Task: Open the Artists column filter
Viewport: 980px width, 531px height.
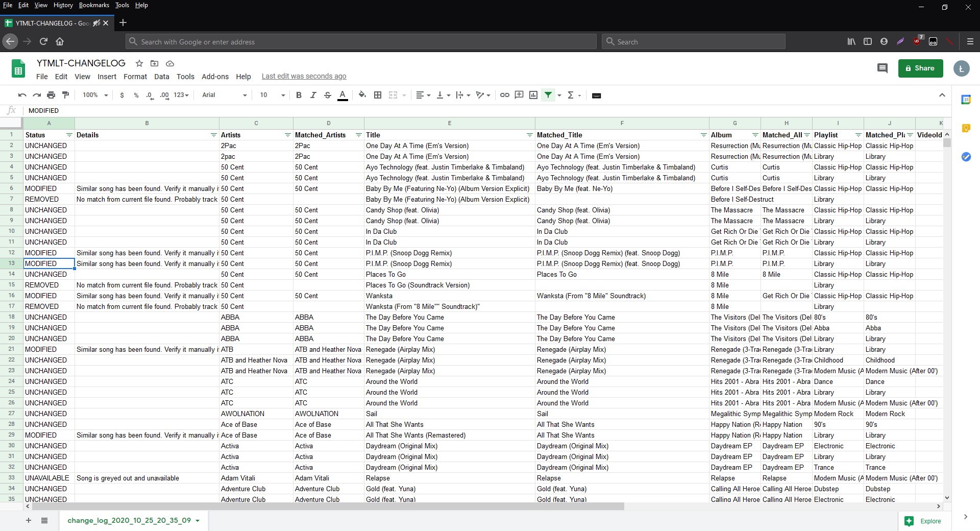Action: click(287, 135)
